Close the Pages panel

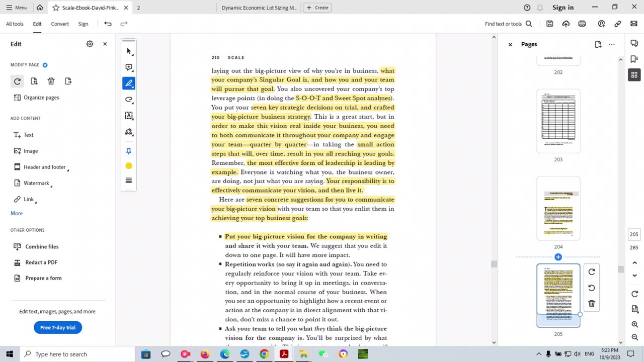point(510,44)
